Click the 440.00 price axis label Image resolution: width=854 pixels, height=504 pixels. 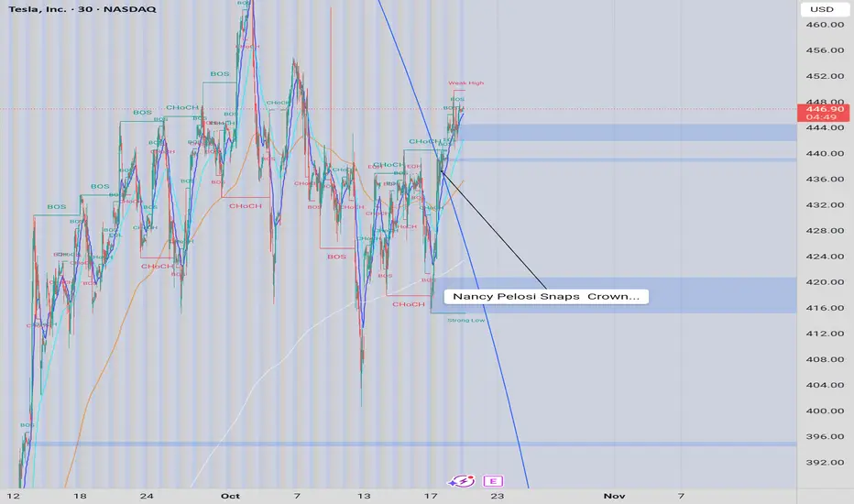point(825,153)
